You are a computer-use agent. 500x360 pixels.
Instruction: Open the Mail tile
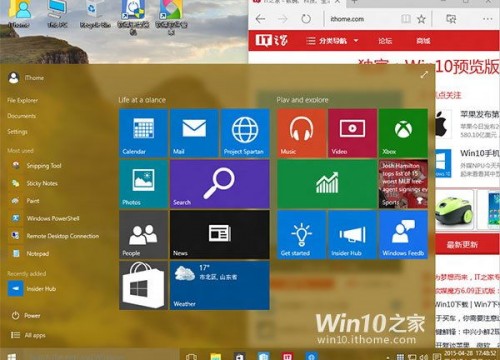click(x=194, y=133)
